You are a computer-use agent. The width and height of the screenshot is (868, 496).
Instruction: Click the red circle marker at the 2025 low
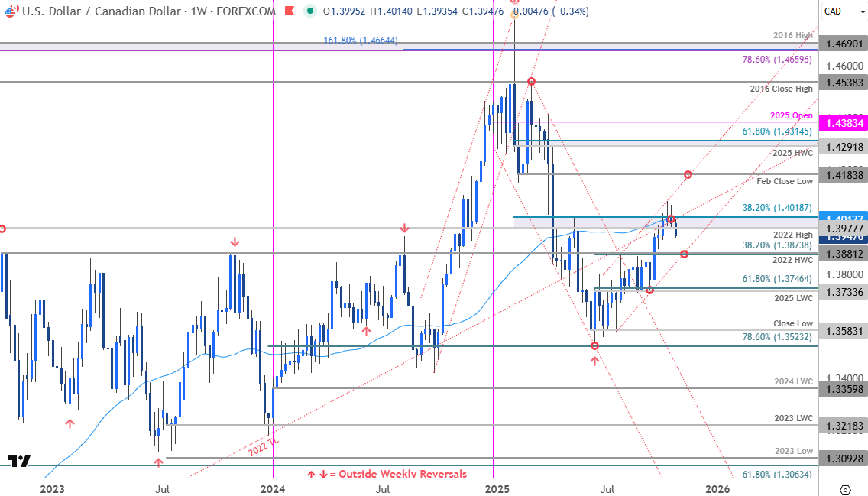point(594,346)
